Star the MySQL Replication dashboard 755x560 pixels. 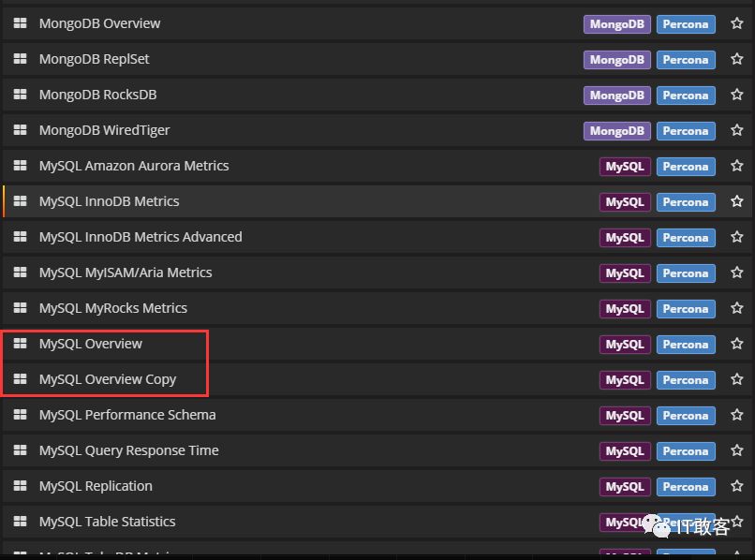pyautogui.click(x=736, y=486)
